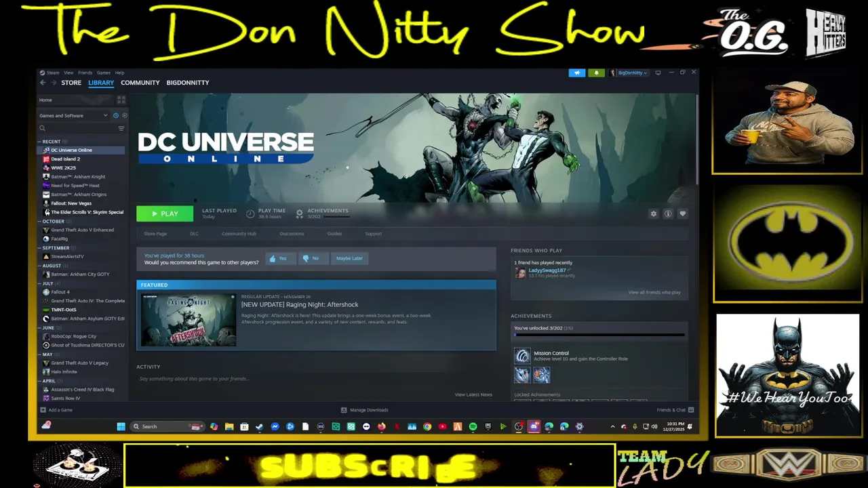Open Spotify from the taskbar
The height and width of the screenshot is (488, 868).
[x=473, y=427]
